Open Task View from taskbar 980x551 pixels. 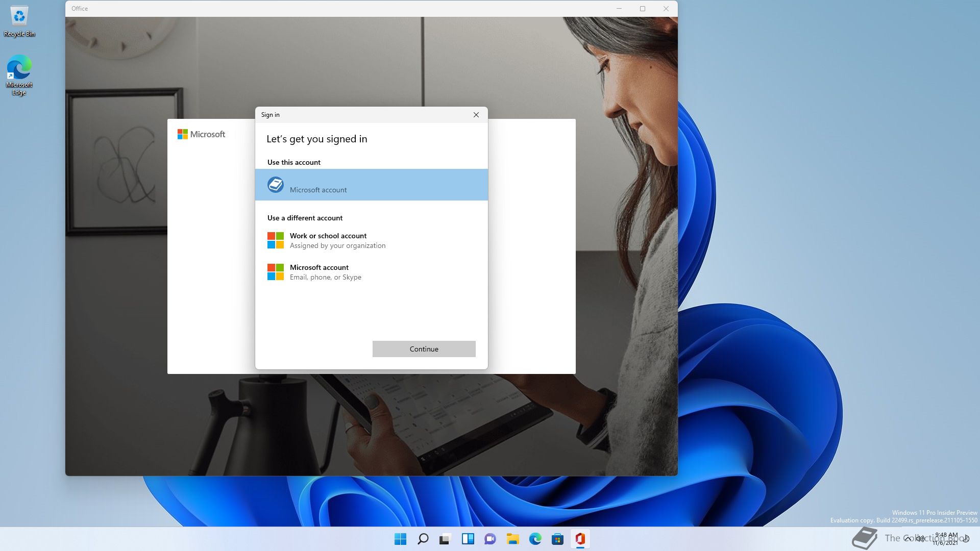pos(445,539)
